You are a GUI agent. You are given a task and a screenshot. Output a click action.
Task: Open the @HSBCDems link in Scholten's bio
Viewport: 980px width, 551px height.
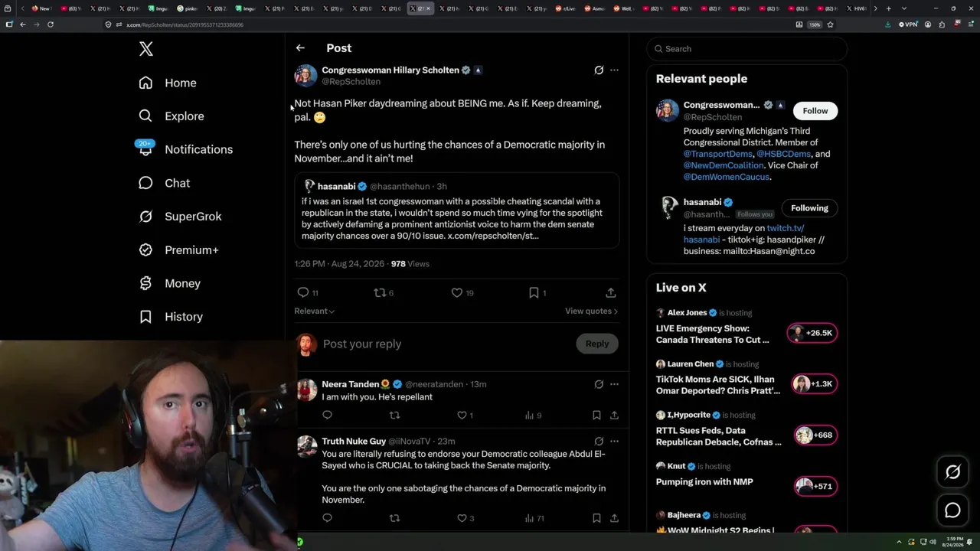(784, 154)
